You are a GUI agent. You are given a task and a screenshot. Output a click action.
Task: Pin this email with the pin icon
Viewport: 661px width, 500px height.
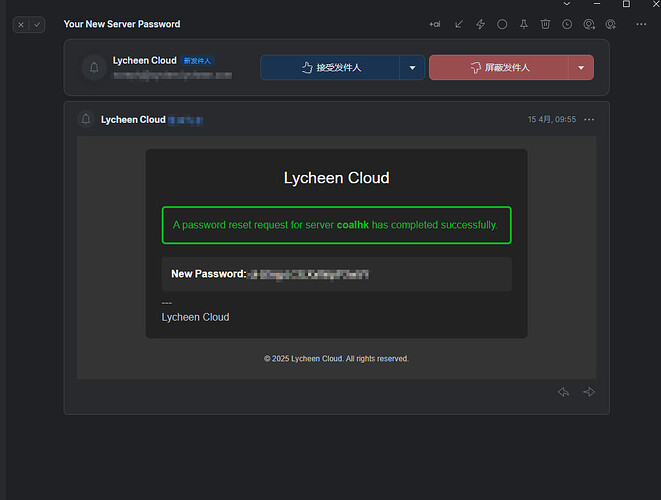(x=524, y=24)
